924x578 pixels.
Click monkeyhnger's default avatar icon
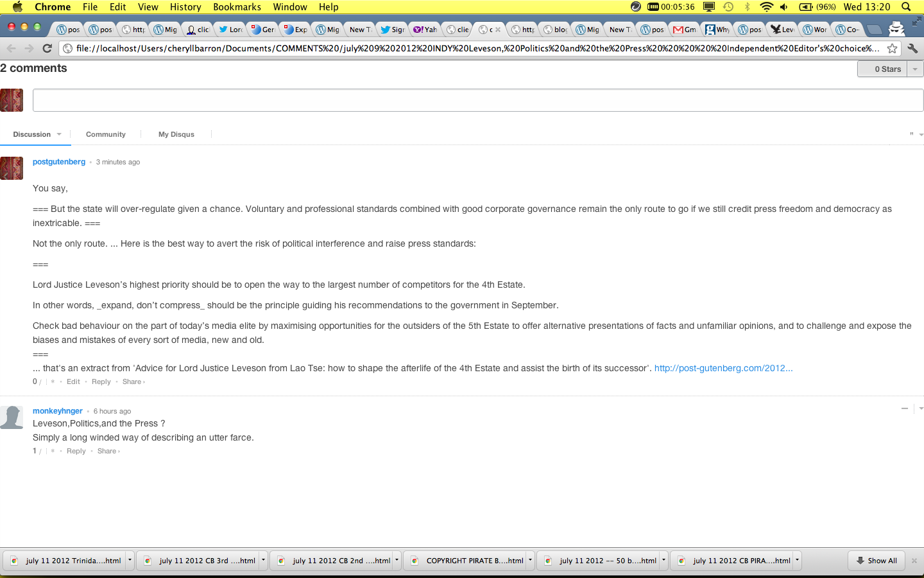click(x=12, y=417)
